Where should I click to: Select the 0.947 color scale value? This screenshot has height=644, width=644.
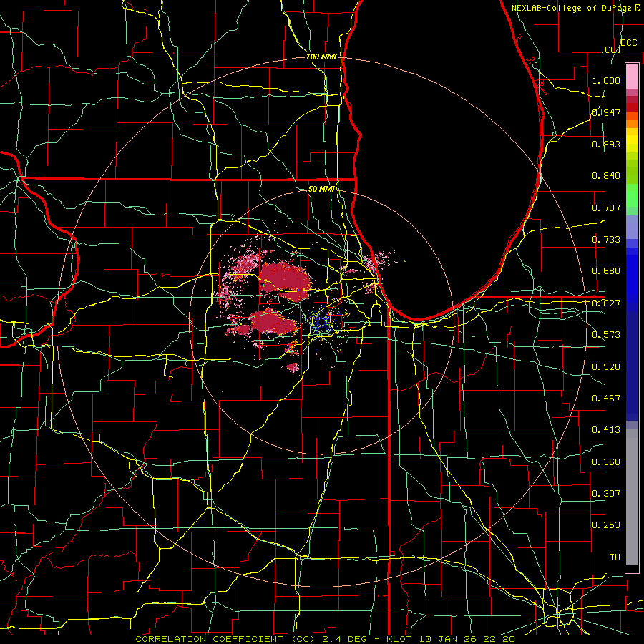tap(606, 112)
